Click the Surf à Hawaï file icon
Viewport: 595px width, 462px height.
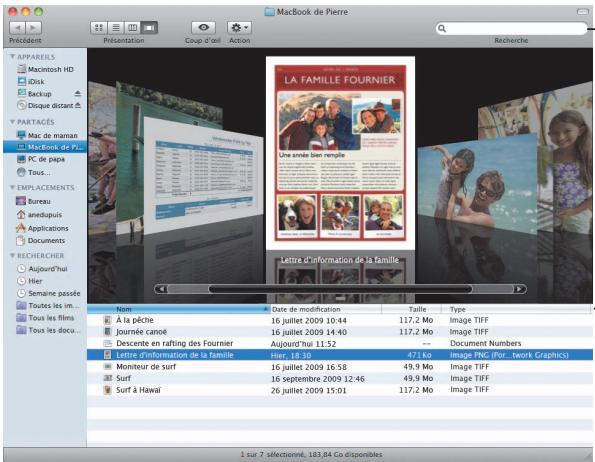click(108, 390)
